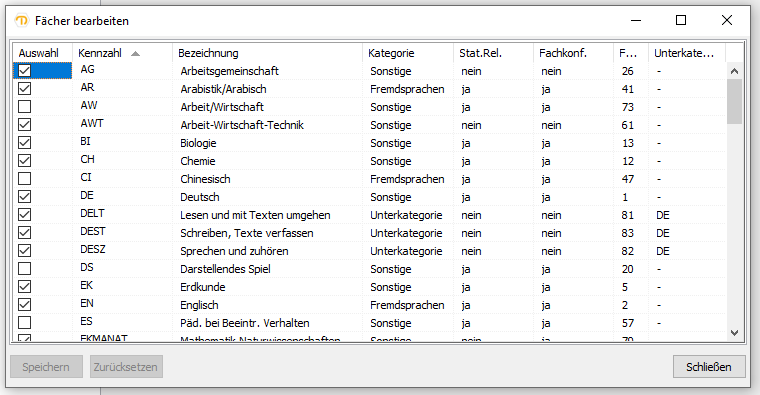Click the Schließen button
Screen dimensions: 760x395
[x=709, y=367]
